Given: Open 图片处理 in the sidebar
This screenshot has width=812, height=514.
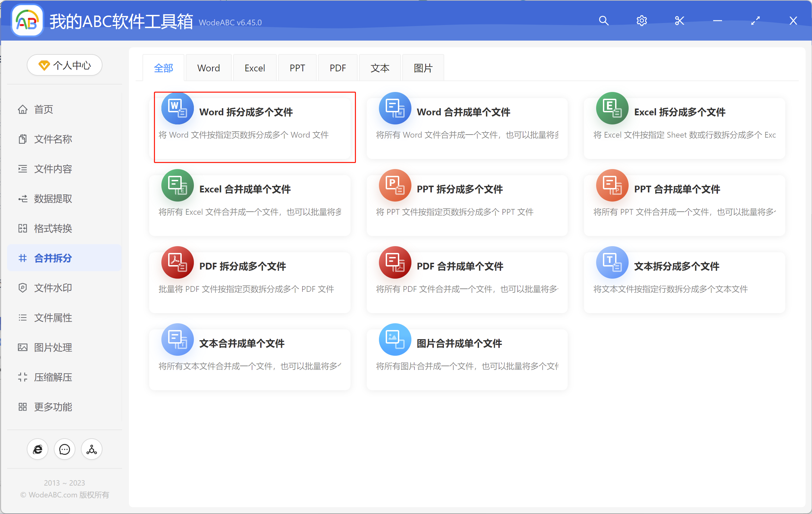Looking at the screenshot, I should (x=53, y=347).
